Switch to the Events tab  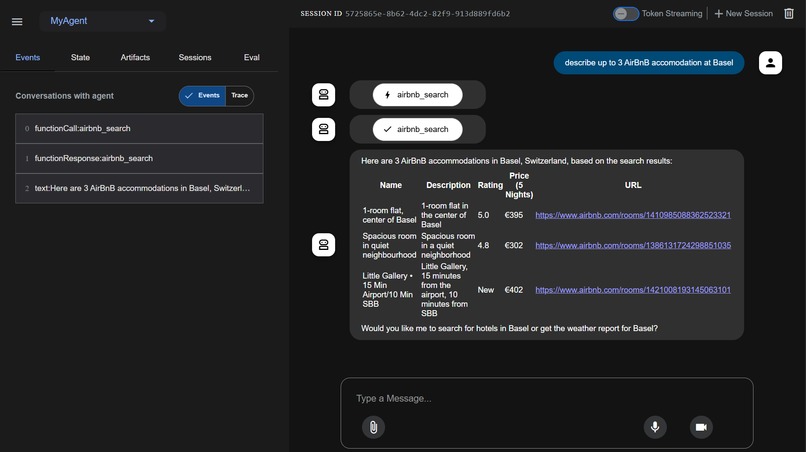click(28, 58)
